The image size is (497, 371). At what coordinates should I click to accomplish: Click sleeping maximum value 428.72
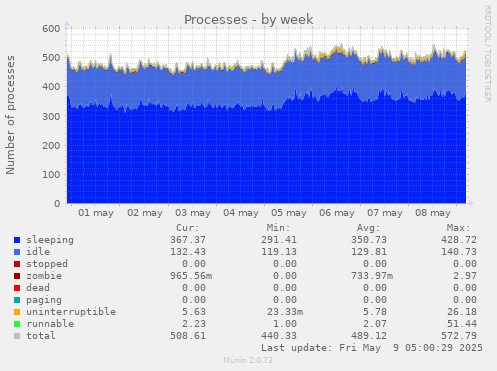click(459, 240)
